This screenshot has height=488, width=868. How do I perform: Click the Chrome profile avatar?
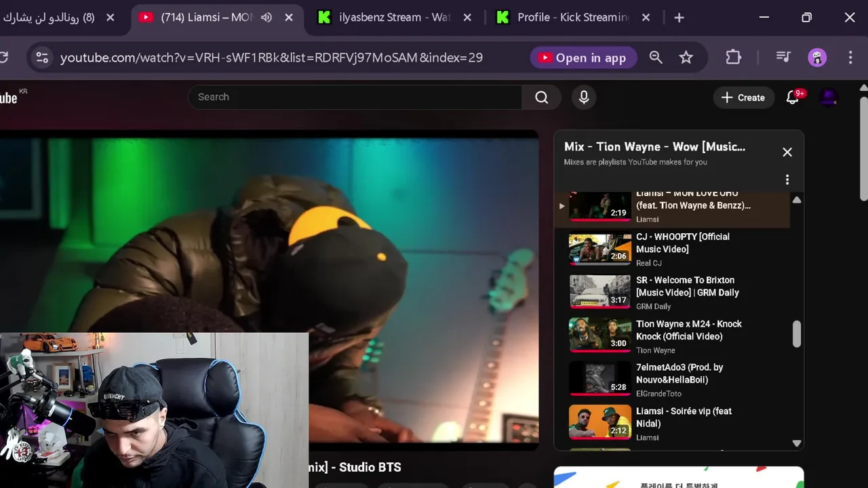pos(817,58)
